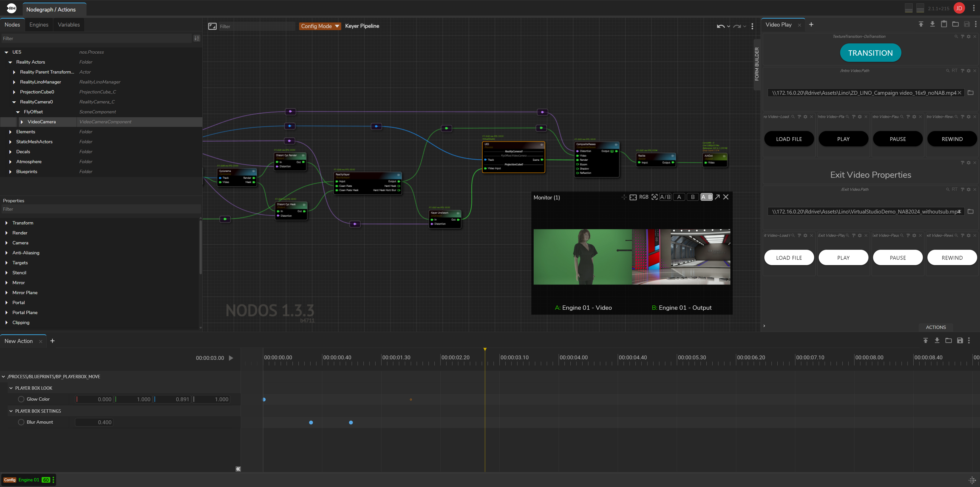Click the Exit Video PAUSE button
This screenshot has height=487, width=980.
click(x=898, y=258)
